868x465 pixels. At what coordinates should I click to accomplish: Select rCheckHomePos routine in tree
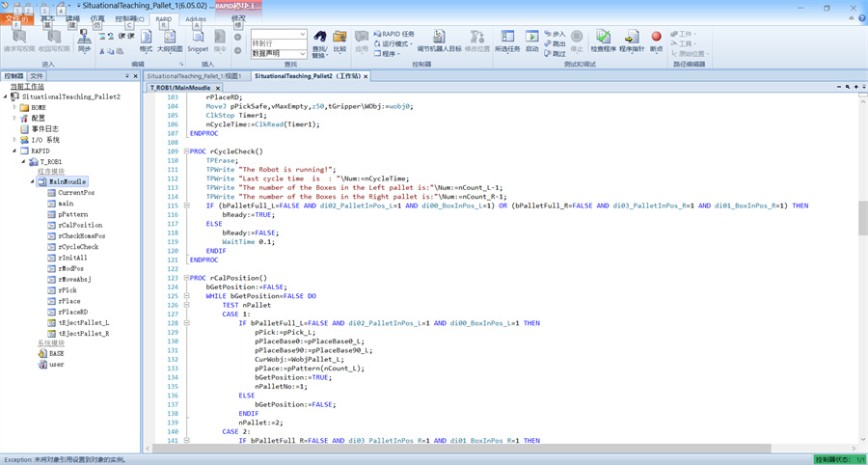point(81,235)
